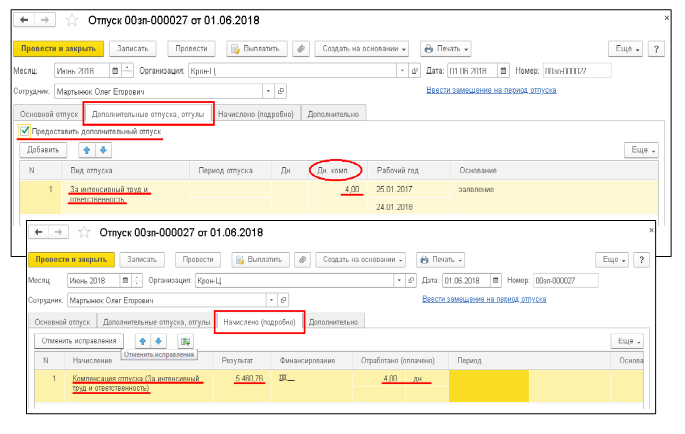685x434 pixels.
Task: Switch to Основной отпуск tab in top window
Action: [49, 113]
